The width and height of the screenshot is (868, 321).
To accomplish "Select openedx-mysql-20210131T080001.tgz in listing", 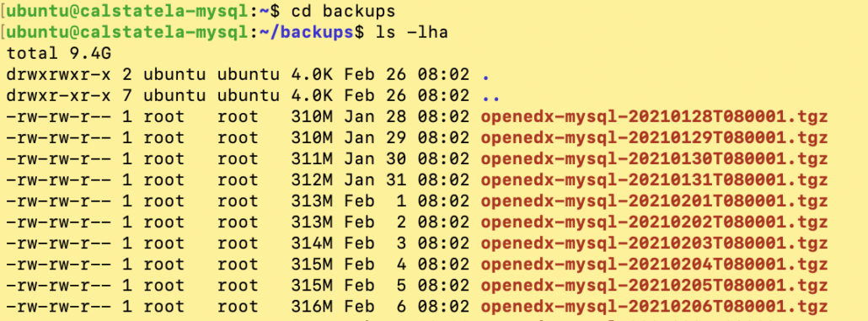I will [654, 180].
